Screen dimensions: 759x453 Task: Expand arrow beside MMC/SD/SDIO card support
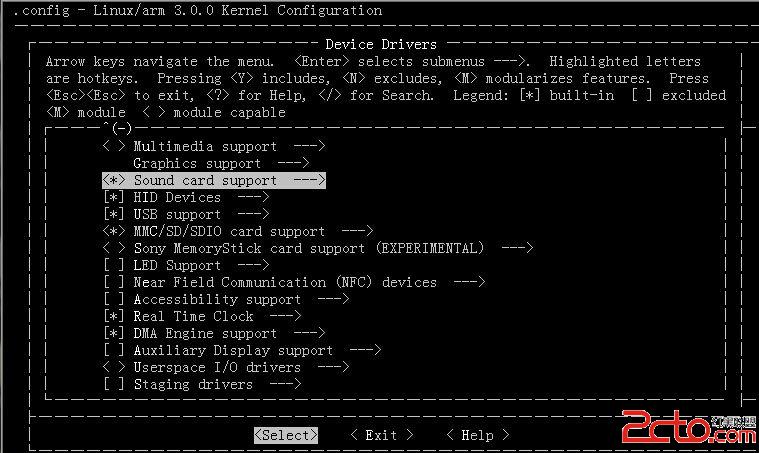[x=357, y=231]
